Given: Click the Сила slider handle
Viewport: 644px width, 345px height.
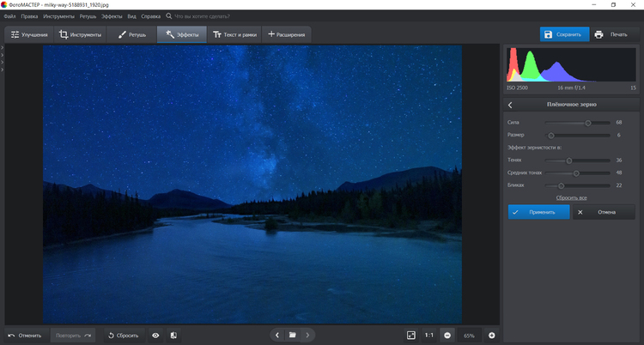Looking at the screenshot, I should point(588,123).
